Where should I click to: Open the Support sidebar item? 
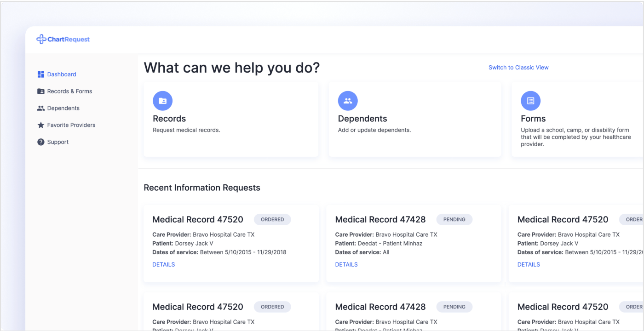tap(58, 142)
